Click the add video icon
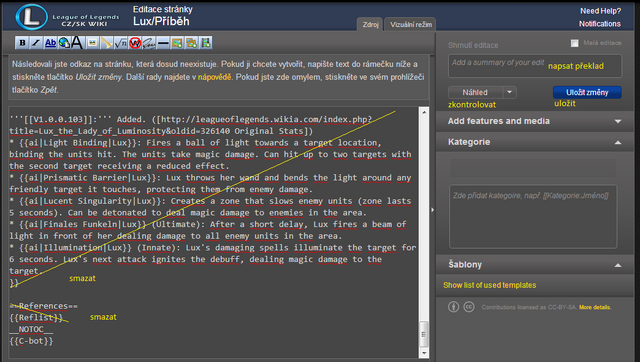Viewport: 640px width, 362px height. 206,43
